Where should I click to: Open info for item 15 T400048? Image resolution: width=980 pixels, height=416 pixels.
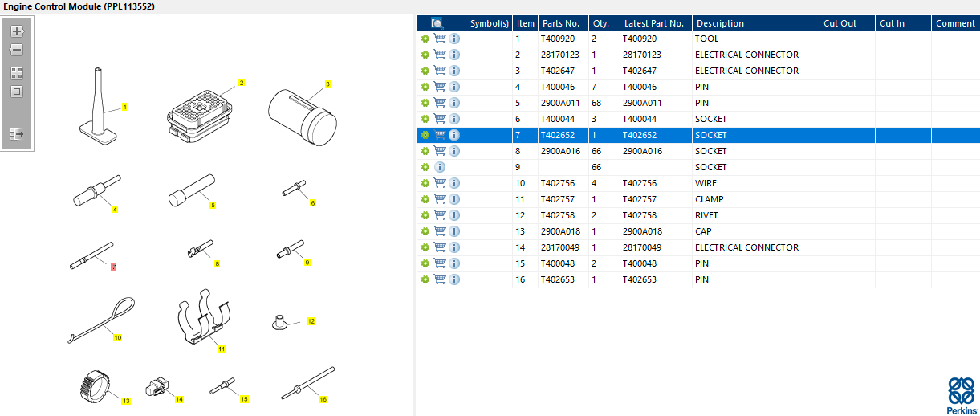454,263
